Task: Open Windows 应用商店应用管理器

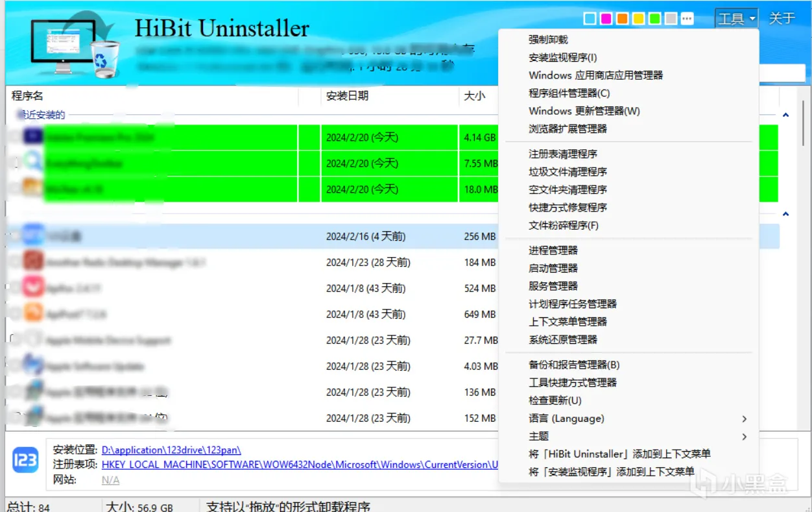Action: 596,75
